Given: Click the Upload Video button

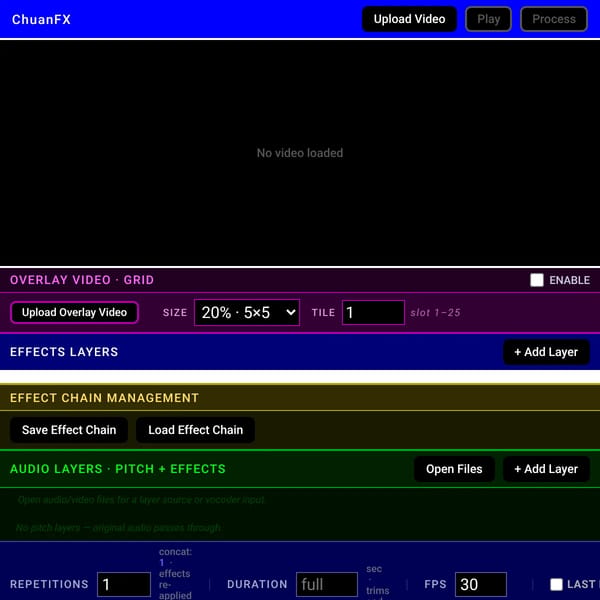Looking at the screenshot, I should pos(409,19).
